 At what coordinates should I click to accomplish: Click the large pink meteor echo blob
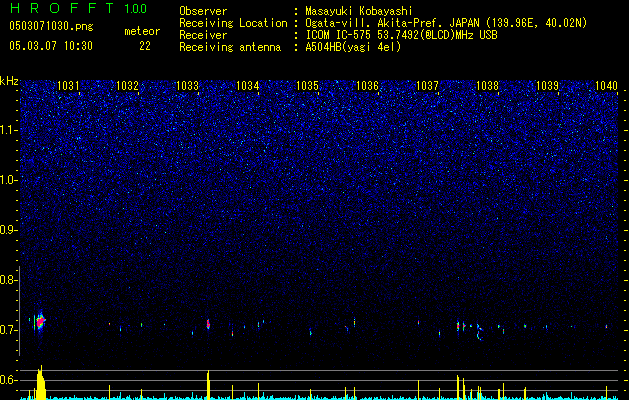pyautogui.click(x=40, y=321)
